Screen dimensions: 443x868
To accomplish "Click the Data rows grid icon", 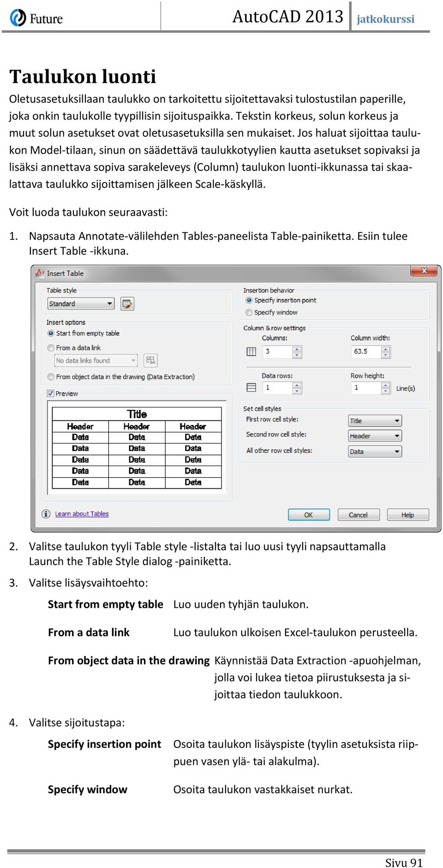I will click(251, 388).
